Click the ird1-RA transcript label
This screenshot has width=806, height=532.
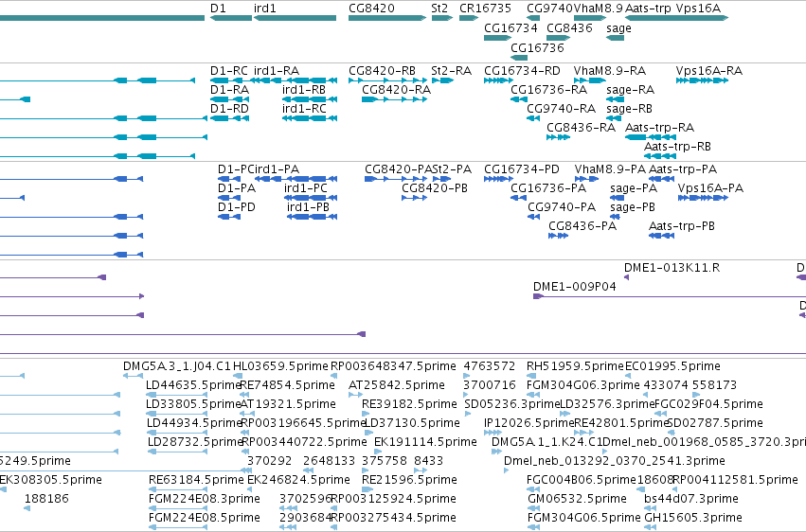[x=276, y=70]
